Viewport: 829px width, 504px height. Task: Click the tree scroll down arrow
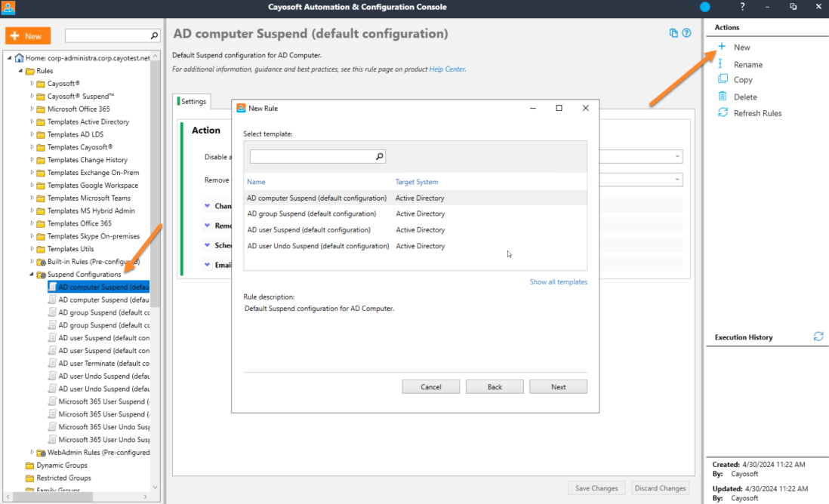click(x=155, y=487)
